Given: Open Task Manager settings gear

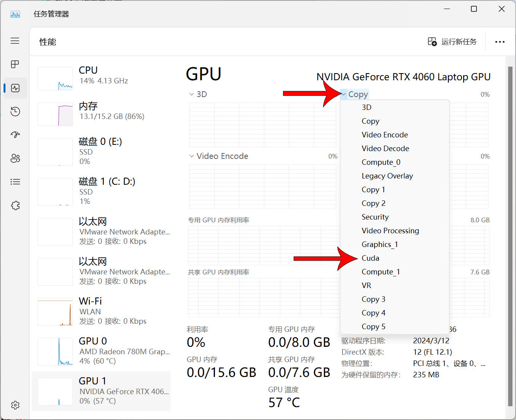Looking at the screenshot, I should 15,405.
